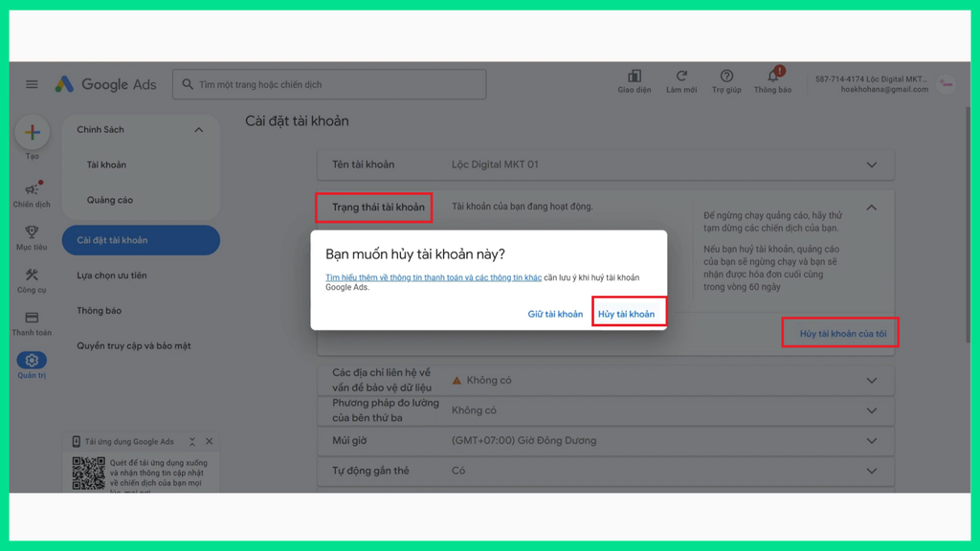Screen dimensions: 980x551
Task: Open Quyền truy cập và bảo mật
Action: (134, 345)
